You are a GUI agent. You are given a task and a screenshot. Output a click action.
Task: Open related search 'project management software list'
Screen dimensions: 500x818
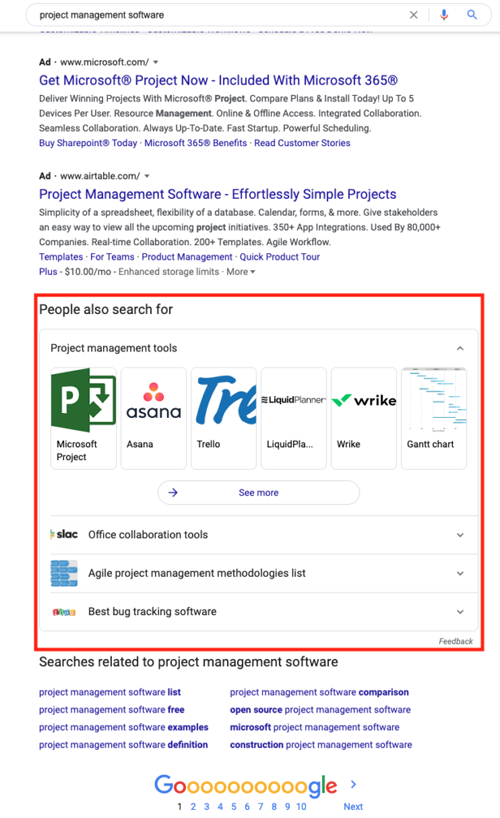(110, 692)
